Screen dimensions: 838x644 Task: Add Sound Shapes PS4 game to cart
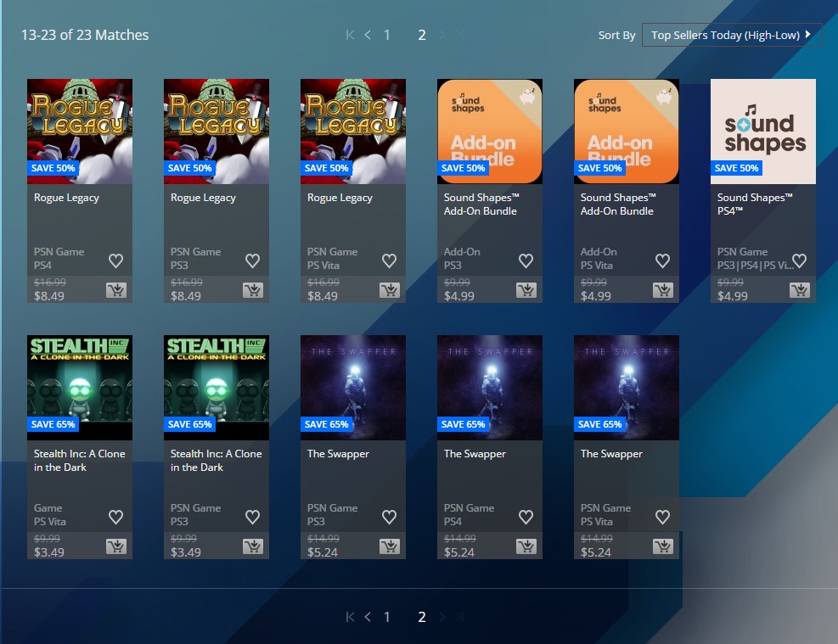(x=800, y=290)
